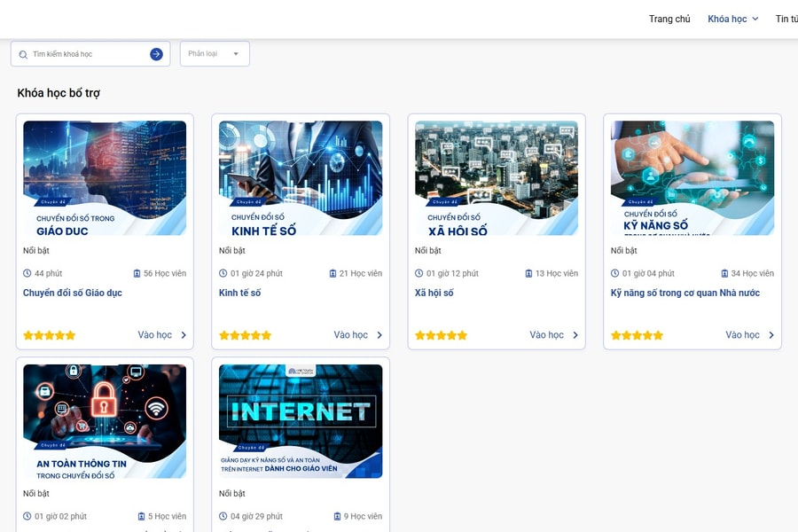Click clock icon on Kỹ năng số card
The width and height of the screenshot is (798, 532).
[x=615, y=273]
